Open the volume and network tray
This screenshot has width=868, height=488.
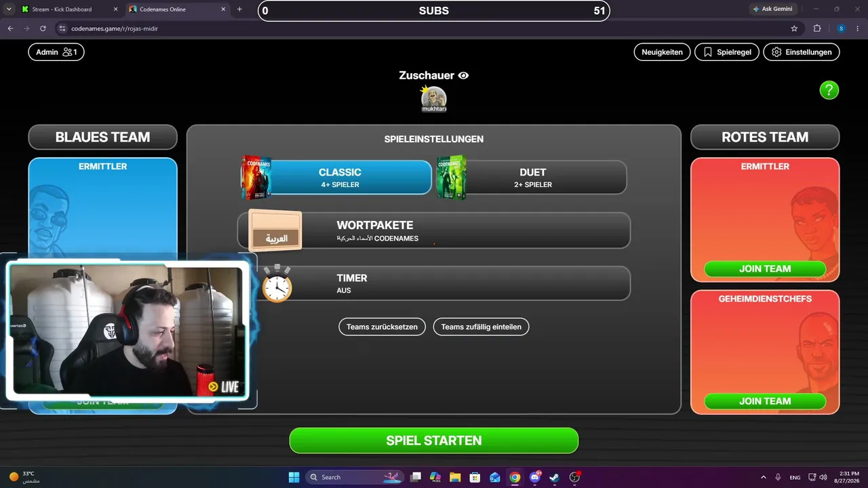point(817,477)
